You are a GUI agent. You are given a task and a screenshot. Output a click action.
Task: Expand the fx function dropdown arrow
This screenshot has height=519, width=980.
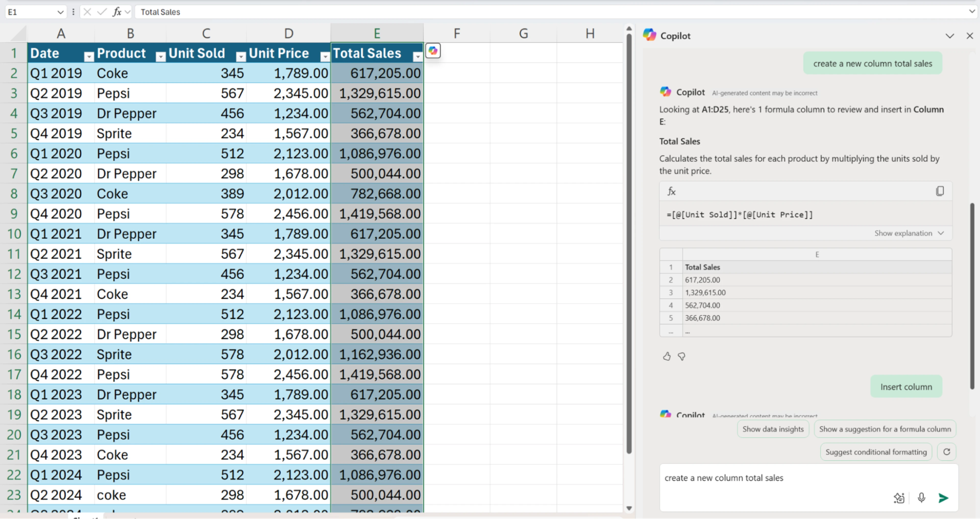coord(128,12)
